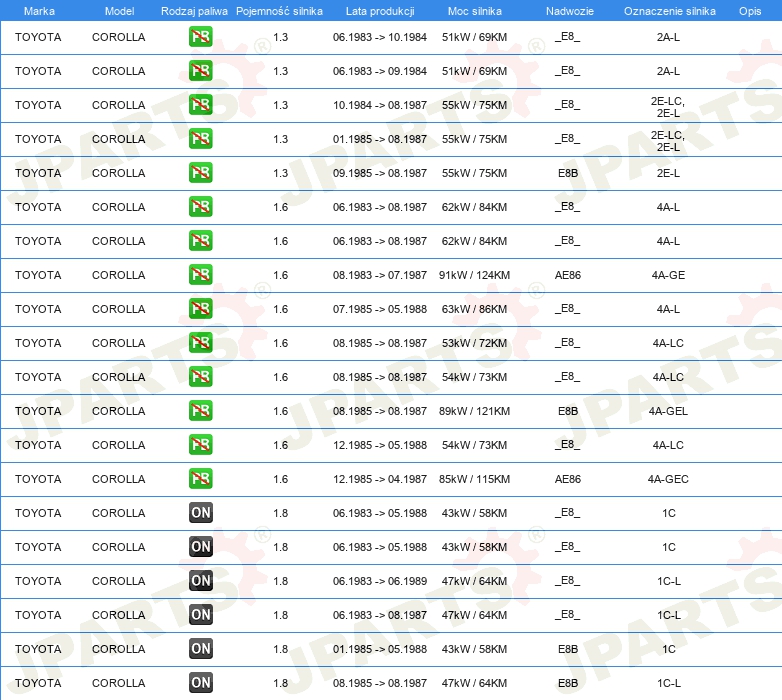Click petrol icon in 06.1983 -> 09.1984 row
782x700 pixels.
200,71
